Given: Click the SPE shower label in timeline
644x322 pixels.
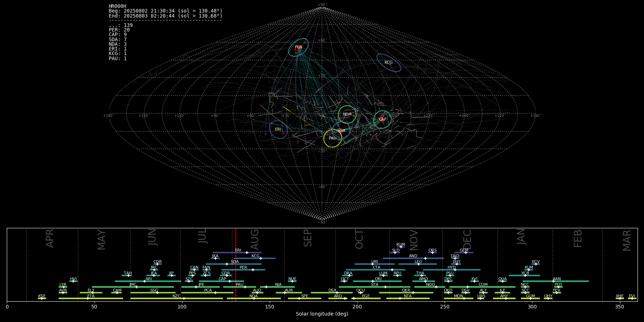Looking at the screenshot, I should coord(305,296).
